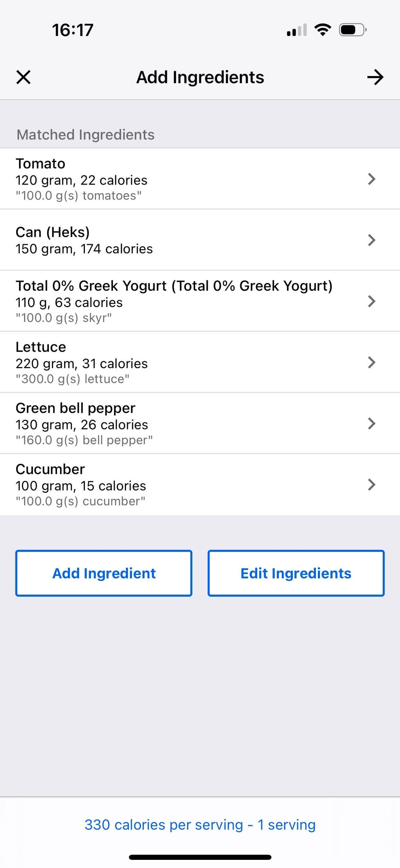This screenshot has height=868, width=400.
Task: Choose the Green bell pepper title
Action: [76, 408]
